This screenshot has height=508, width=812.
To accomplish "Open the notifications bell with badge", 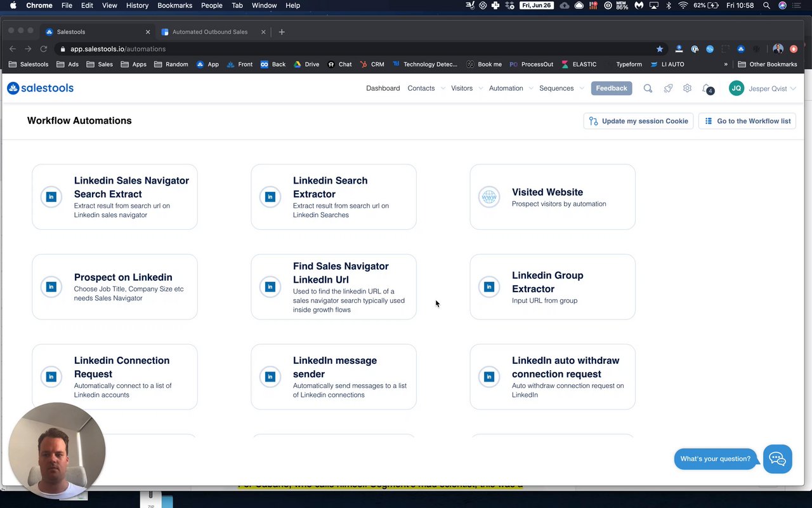I will pyautogui.click(x=707, y=89).
